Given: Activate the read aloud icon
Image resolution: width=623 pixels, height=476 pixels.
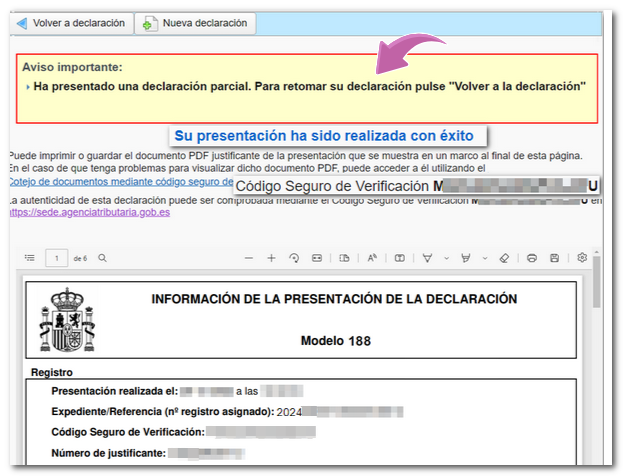Looking at the screenshot, I should pos(371,258).
